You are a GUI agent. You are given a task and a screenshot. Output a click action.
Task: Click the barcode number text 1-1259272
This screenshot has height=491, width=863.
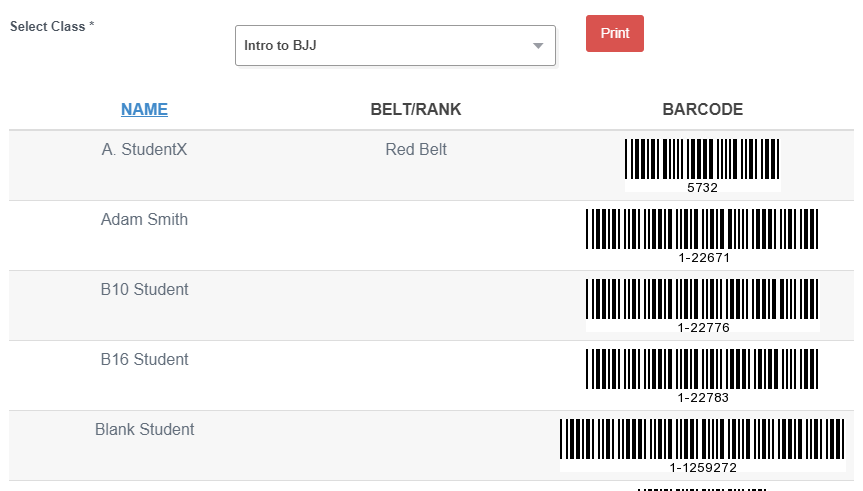703,467
